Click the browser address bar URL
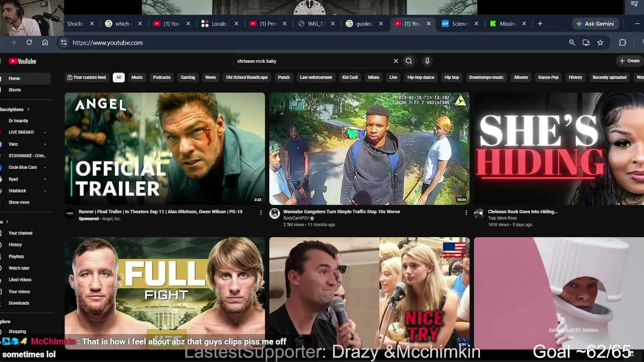 click(107, 43)
